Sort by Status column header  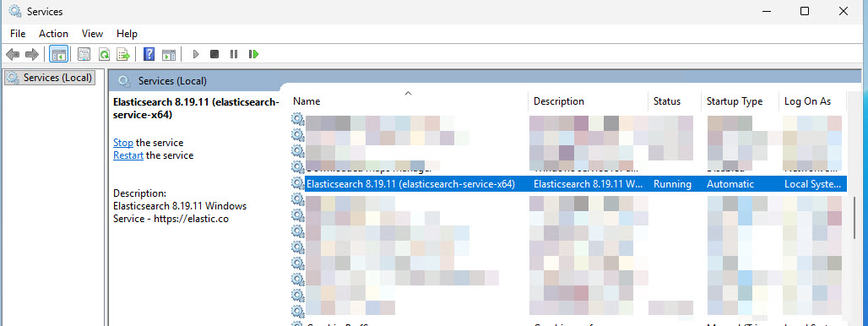click(675, 101)
